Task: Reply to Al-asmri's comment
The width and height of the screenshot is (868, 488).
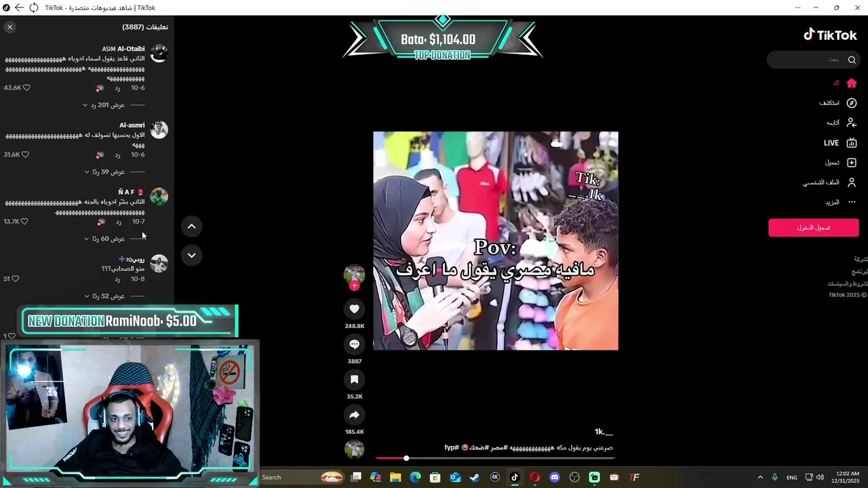Action: [x=117, y=155]
